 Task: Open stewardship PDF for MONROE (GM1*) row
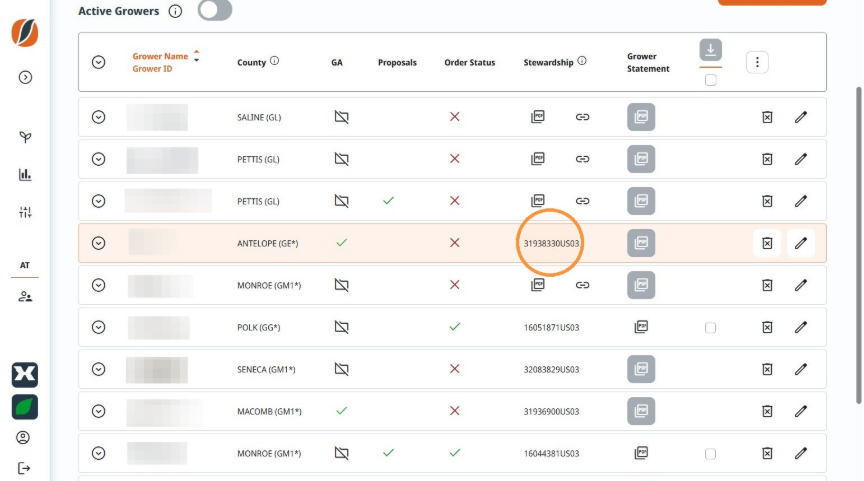[538, 285]
